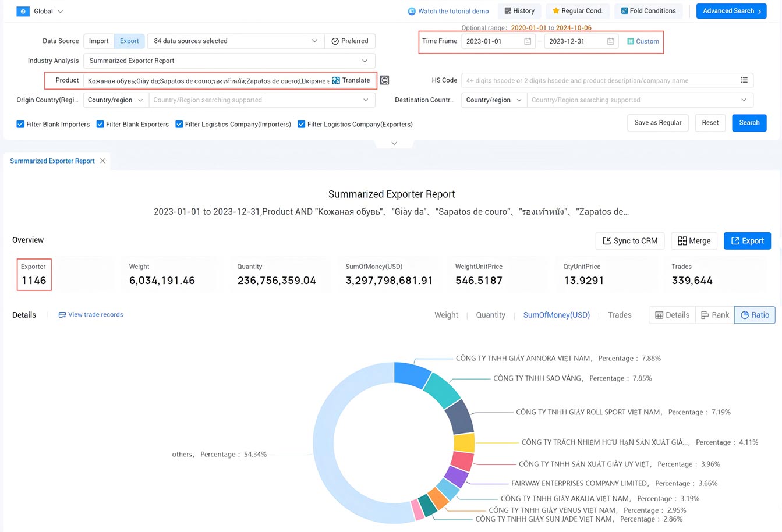
Task: Click the Translate button
Action: click(x=351, y=81)
